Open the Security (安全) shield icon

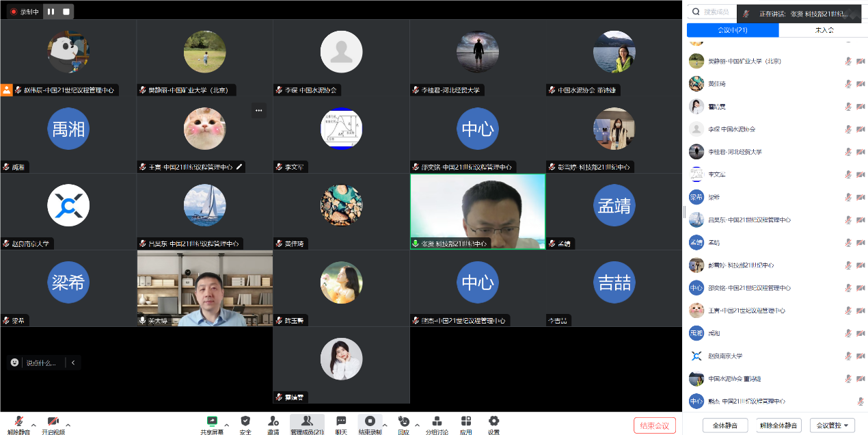coord(245,421)
